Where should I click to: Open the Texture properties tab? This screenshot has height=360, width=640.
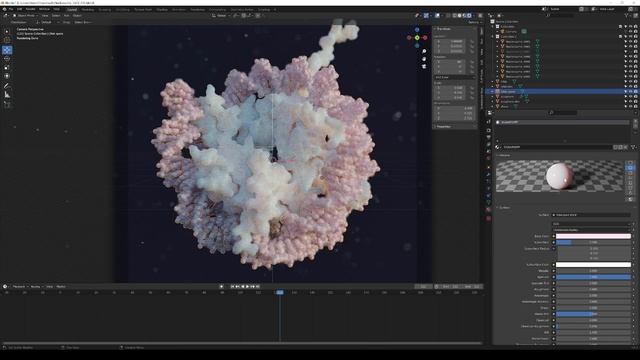(x=489, y=218)
